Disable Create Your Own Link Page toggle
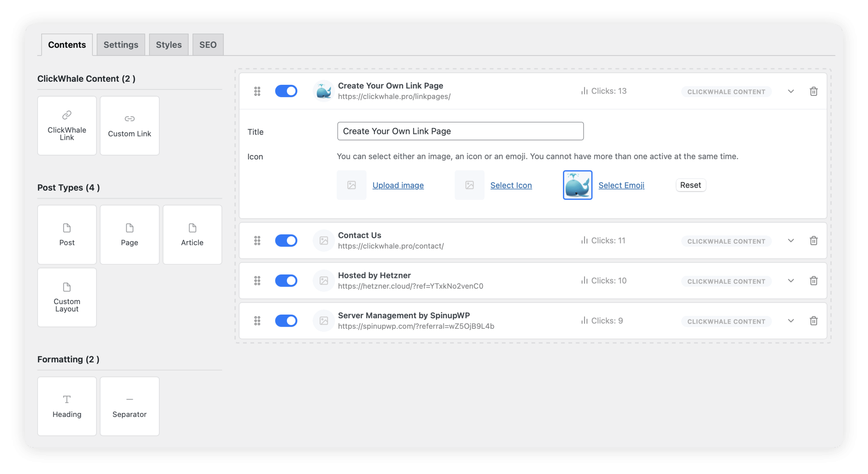 point(286,91)
